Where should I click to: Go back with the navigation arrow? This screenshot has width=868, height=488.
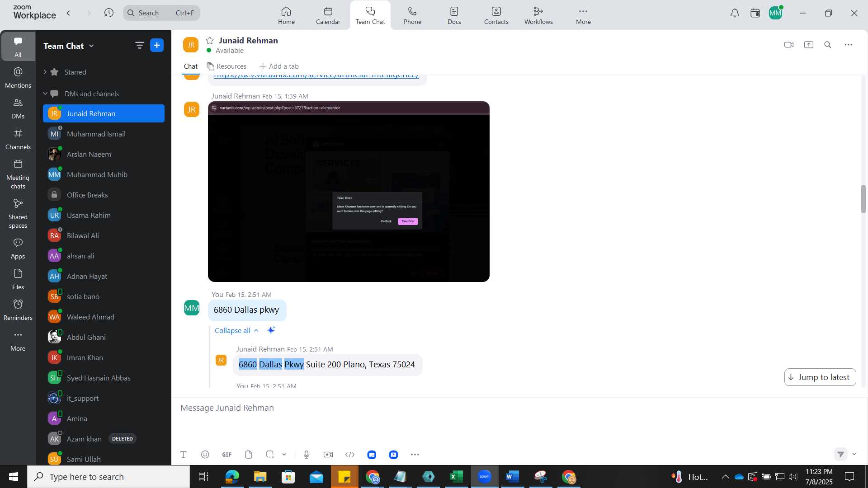(x=69, y=13)
